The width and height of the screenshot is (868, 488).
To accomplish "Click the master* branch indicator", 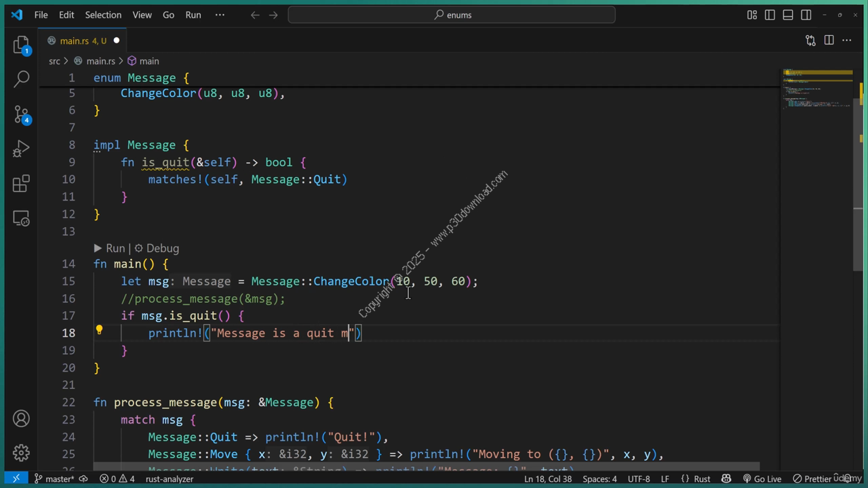I will coord(54,479).
